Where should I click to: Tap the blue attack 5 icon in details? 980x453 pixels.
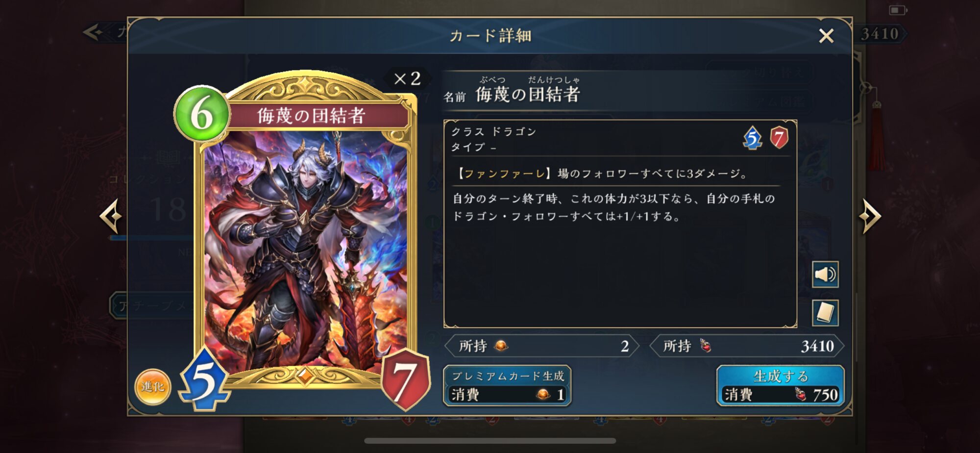coord(753,138)
